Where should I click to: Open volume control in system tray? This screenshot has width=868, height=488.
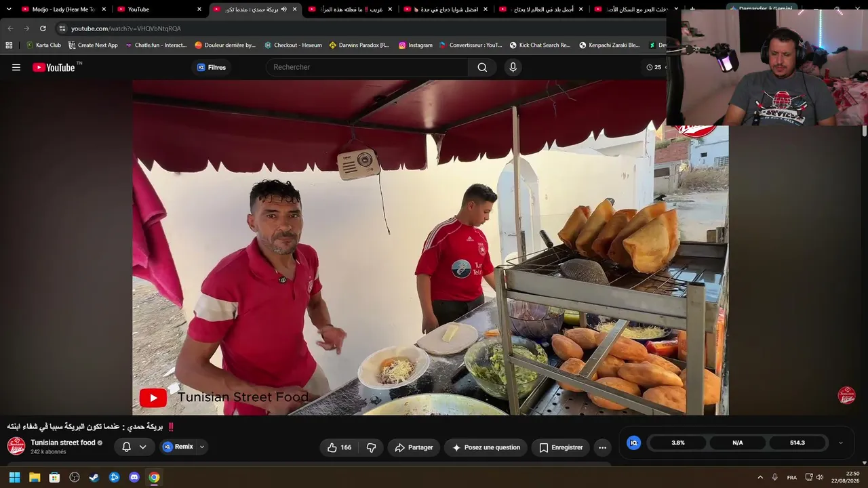pyautogui.click(x=819, y=477)
